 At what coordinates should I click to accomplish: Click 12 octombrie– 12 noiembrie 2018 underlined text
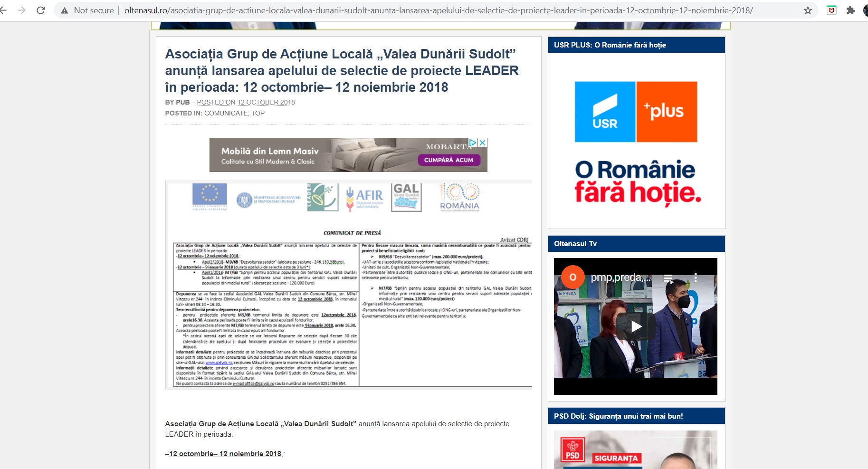(x=225, y=454)
